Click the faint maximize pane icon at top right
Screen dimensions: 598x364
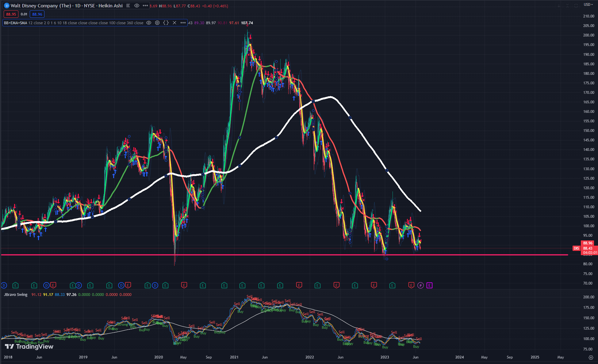[x=576, y=6]
